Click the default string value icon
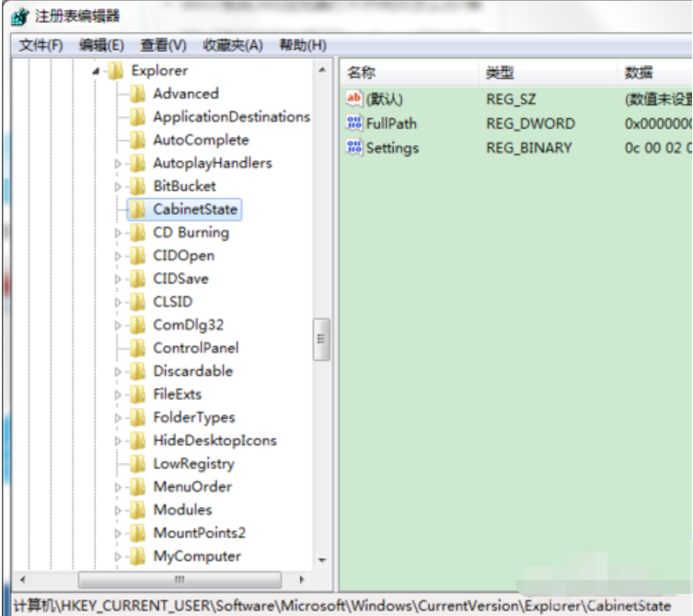This screenshot has height=616, width=693. coord(354,99)
